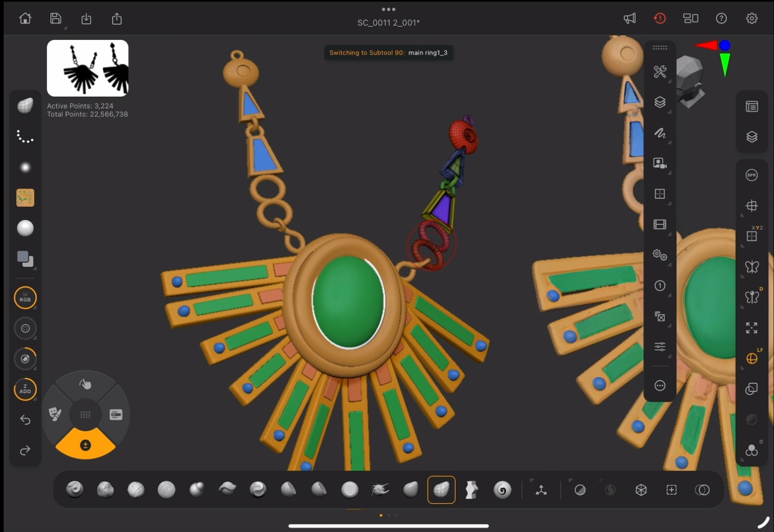The height and width of the screenshot is (532, 774).
Task: Open the stroke dots setting
Action: tap(25, 137)
